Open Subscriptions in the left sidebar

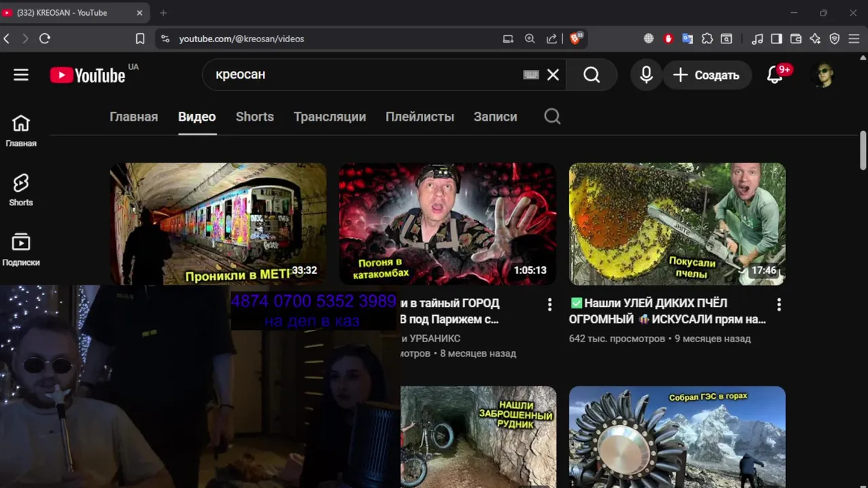pos(21,249)
